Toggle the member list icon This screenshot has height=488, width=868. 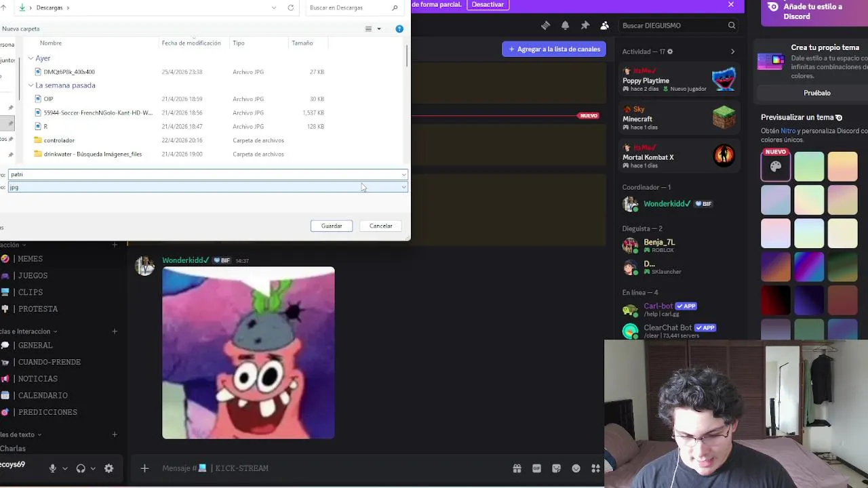coord(605,25)
